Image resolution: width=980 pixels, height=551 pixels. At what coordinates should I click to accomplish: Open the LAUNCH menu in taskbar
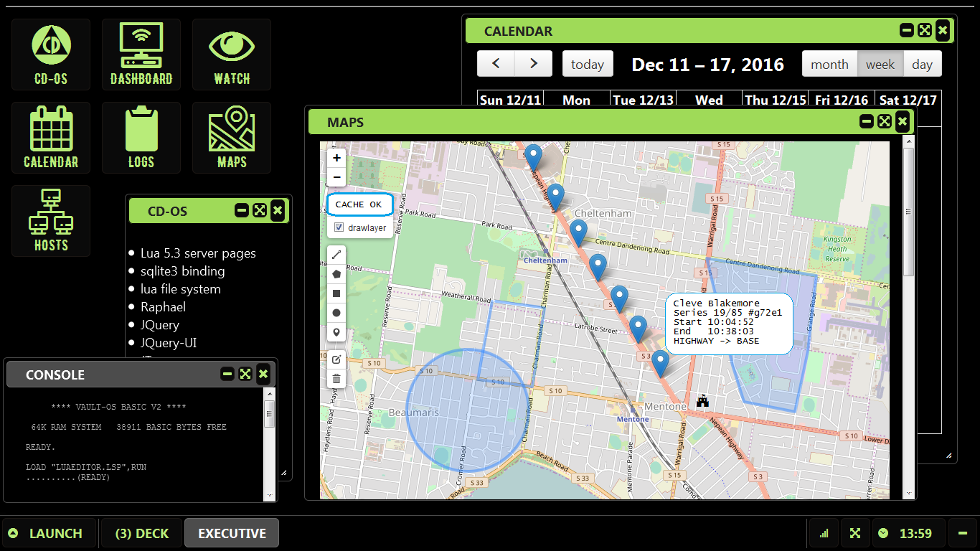pyautogui.click(x=48, y=533)
